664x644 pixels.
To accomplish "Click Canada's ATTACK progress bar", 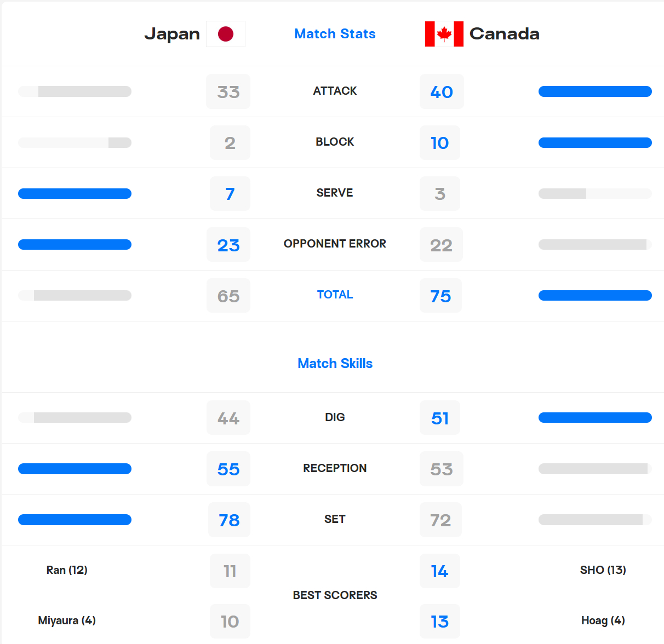I will [x=595, y=91].
